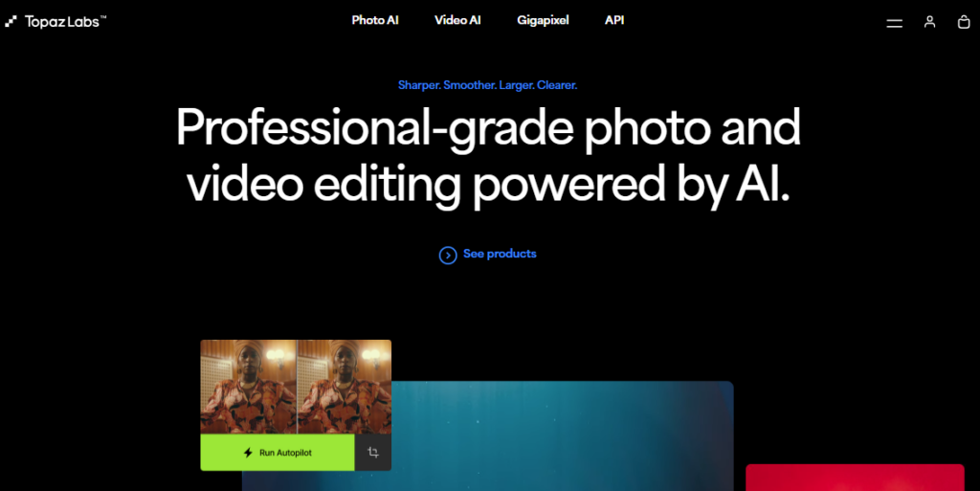
Task: Open the user account icon
Action: [x=930, y=22]
